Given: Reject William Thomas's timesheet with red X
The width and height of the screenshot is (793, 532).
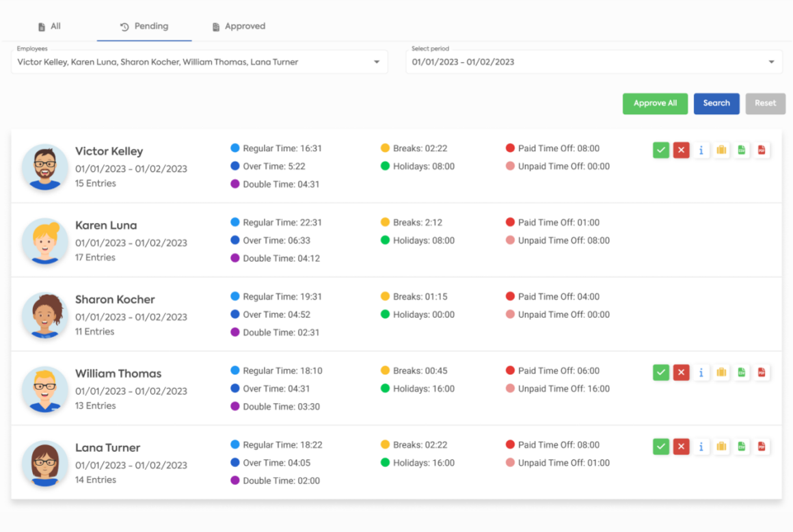Looking at the screenshot, I should click(682, 373).
